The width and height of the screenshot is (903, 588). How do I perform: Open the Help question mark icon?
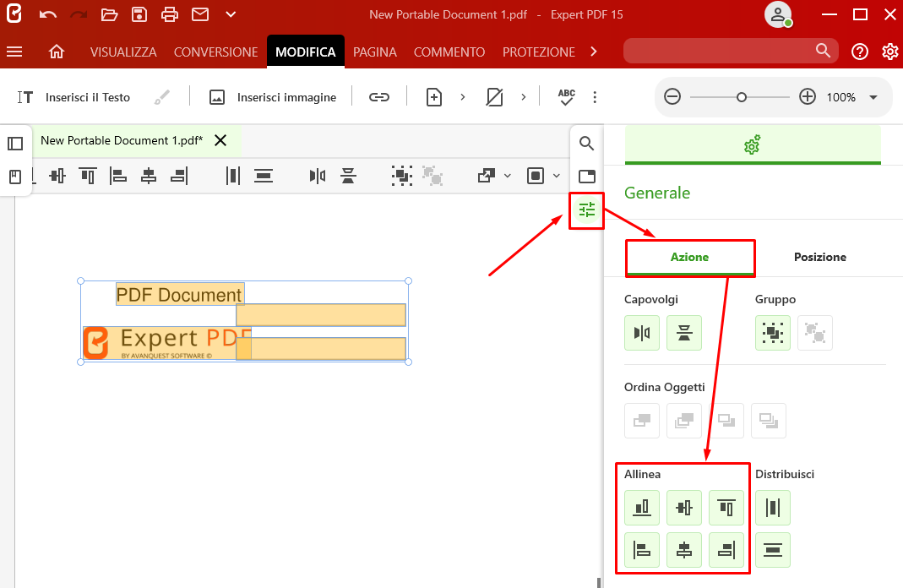coord(860,52)
